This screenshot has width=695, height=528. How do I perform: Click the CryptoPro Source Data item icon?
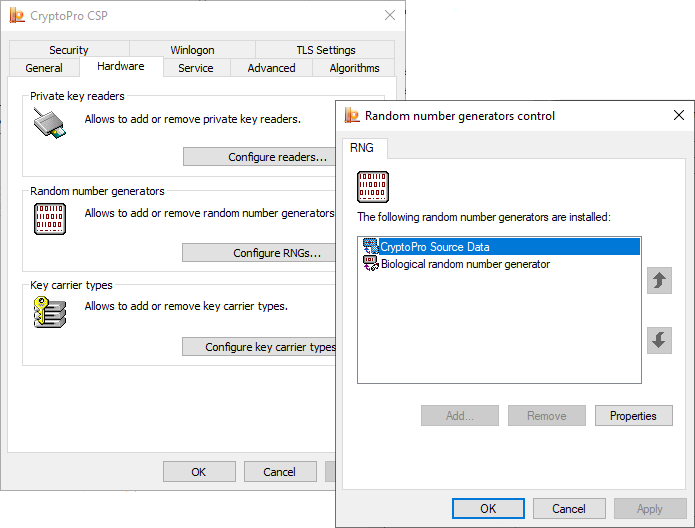(x=370, y=247)
